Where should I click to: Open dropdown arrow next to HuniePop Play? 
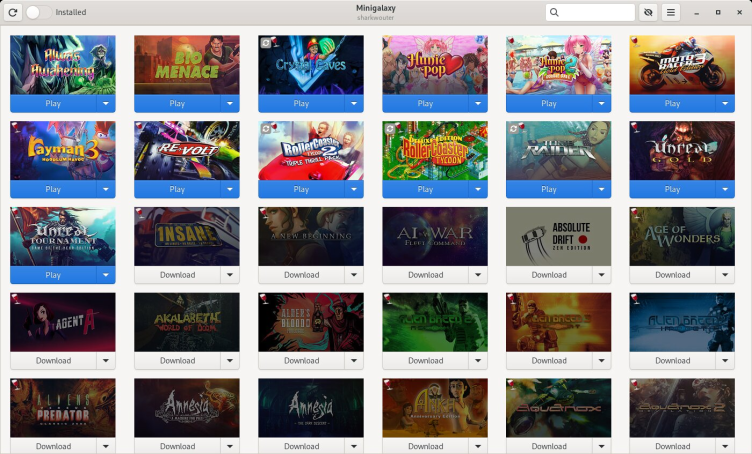pos(478,104)
